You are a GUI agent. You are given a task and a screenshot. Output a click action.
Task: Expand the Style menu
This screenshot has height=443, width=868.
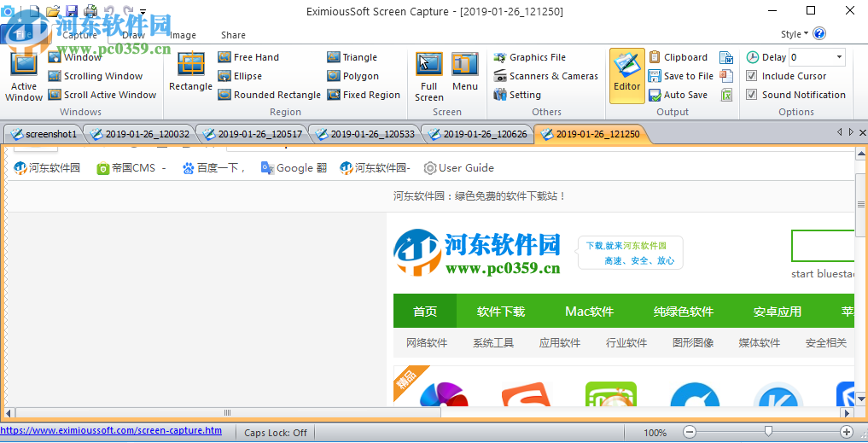pos(795,34)
